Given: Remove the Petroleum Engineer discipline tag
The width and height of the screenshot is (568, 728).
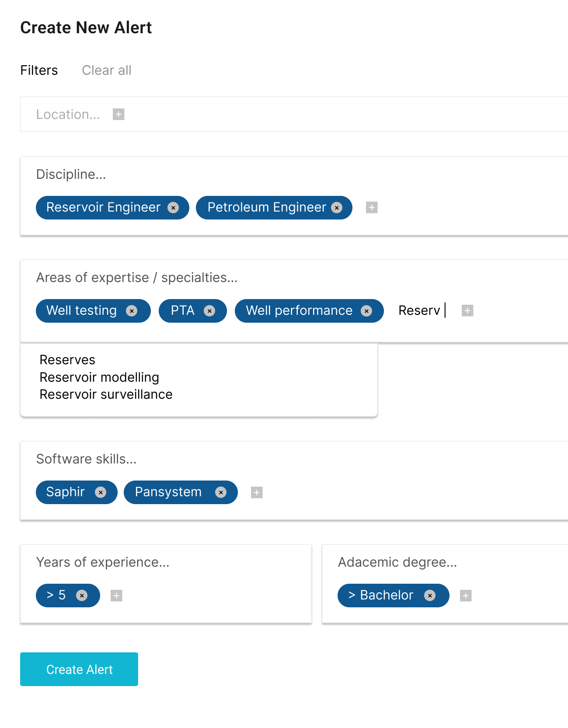Looking at the screenshot, I should 337,208.
